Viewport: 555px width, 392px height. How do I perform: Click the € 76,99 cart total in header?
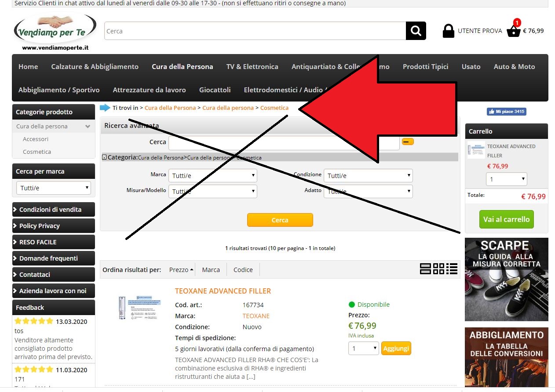tap(533, 31)
